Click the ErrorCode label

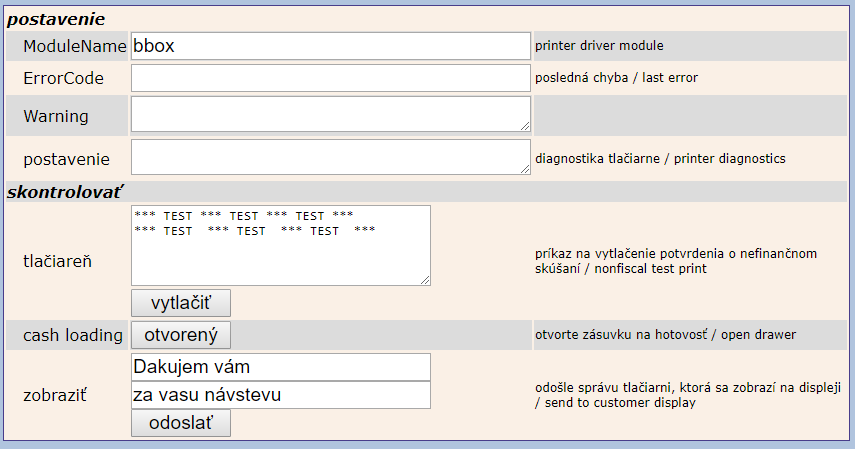click(63, 78)
